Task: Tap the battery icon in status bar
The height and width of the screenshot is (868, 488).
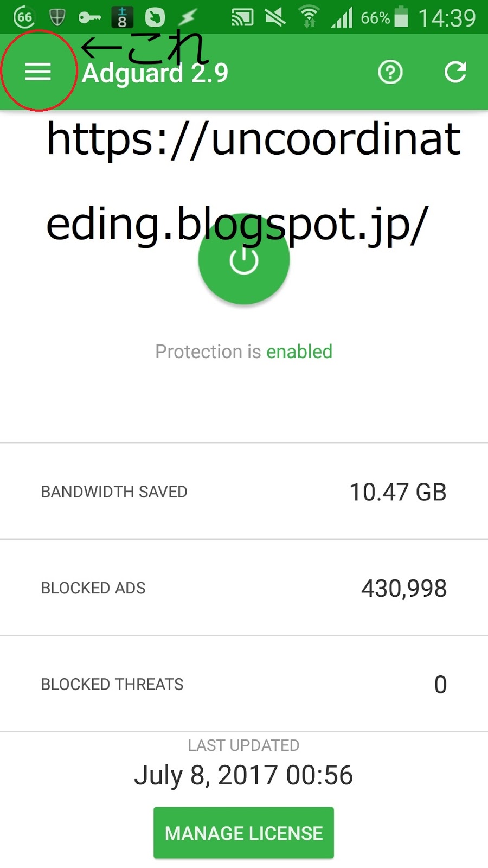Action: [x=401, y=17]
